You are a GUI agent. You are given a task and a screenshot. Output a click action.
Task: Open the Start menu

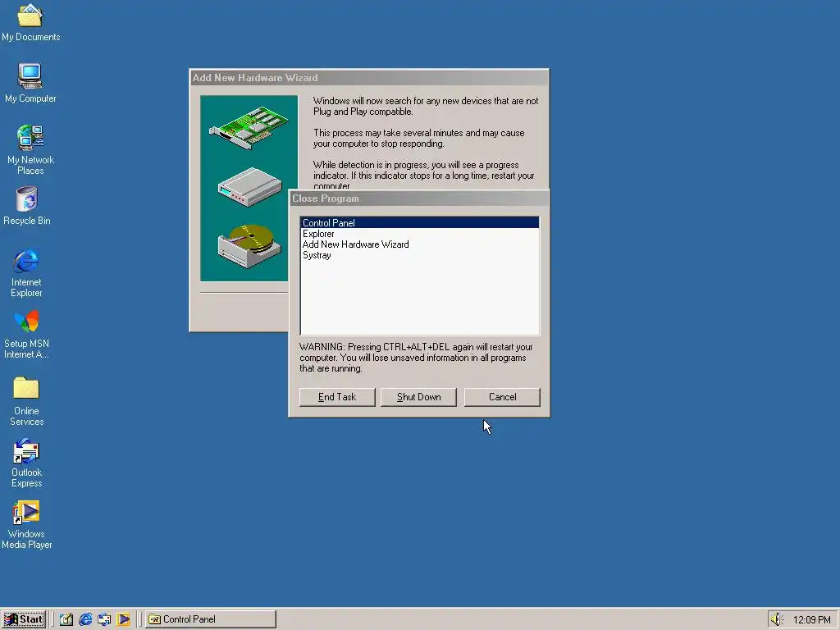click(x=23, y=619)
